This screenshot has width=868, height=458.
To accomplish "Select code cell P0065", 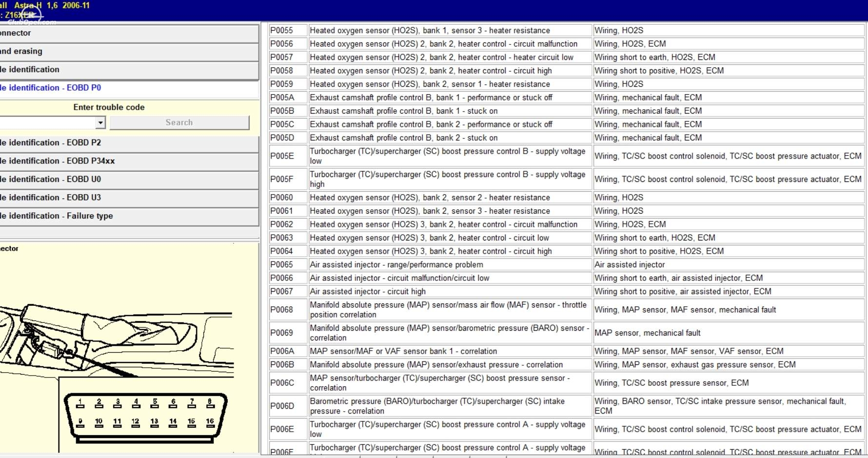I will (288, 264).
